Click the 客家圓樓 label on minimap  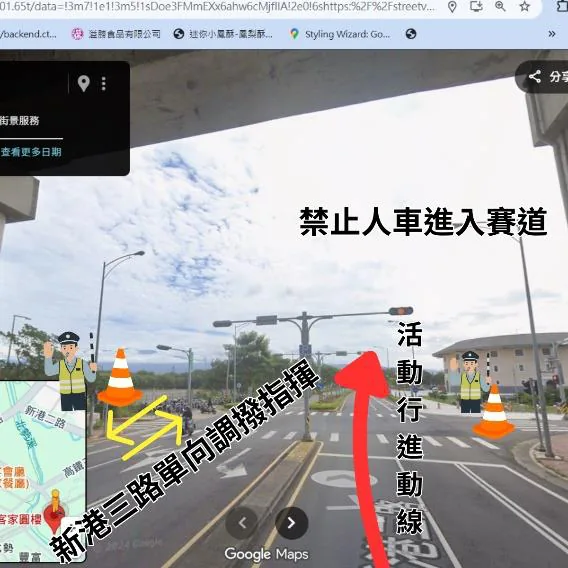pos(20,520)
